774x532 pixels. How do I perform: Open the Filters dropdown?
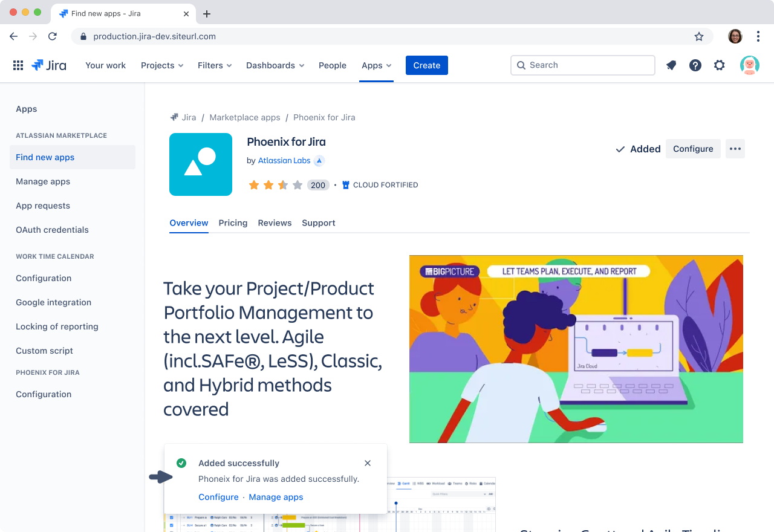coord(214,65)
